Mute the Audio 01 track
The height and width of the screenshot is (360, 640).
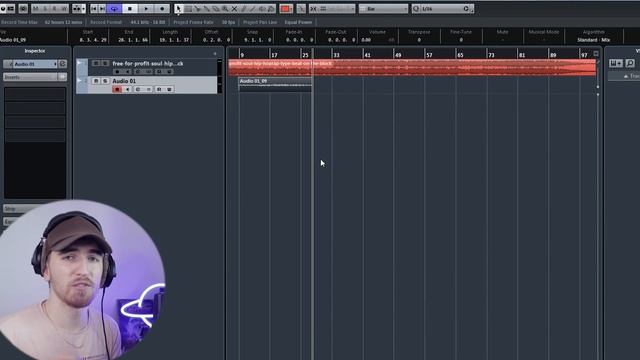pyautogui.click(x=96, y=81)
